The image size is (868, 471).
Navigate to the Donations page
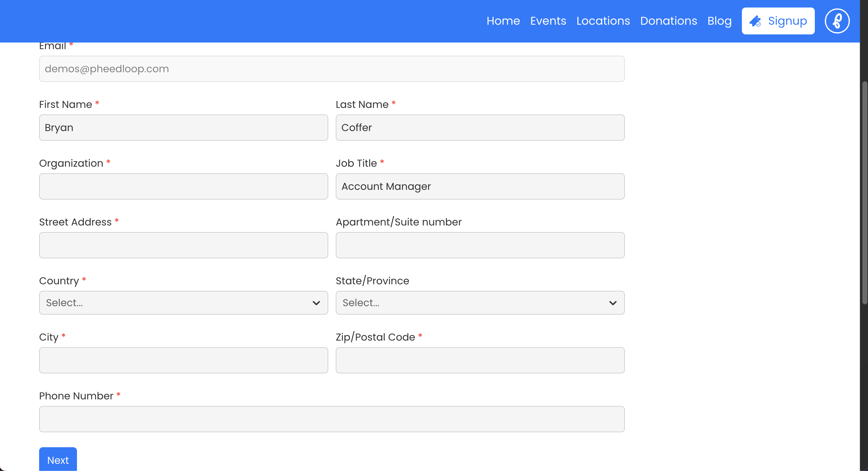click(668, 21)
